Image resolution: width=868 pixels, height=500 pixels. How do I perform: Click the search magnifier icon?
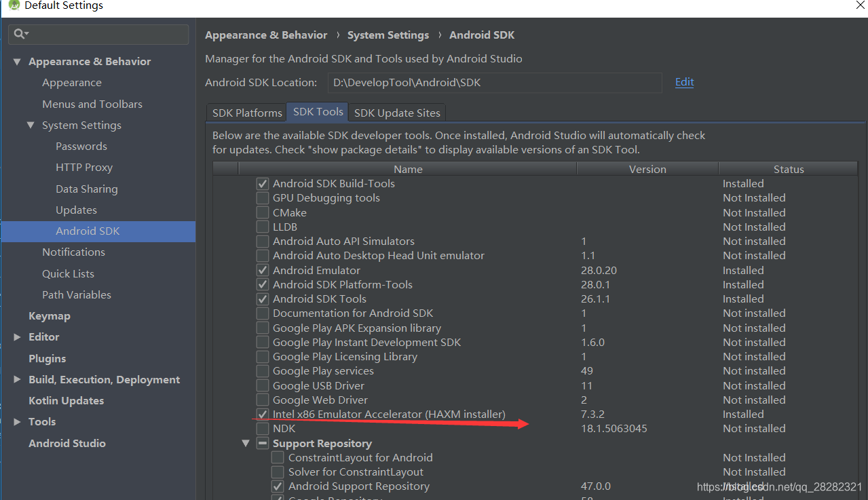16,34
